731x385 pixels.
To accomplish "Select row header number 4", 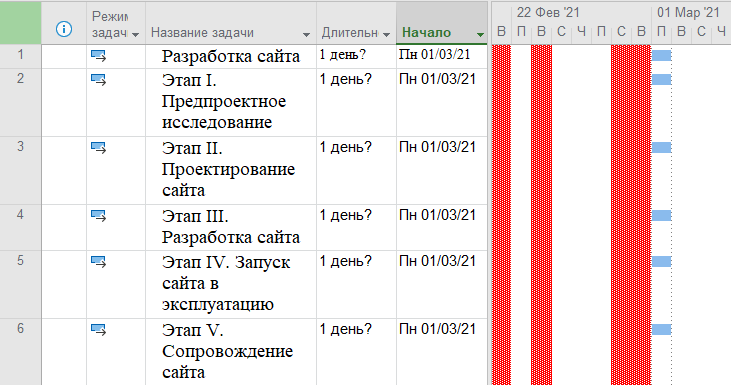I will (21, 227).
